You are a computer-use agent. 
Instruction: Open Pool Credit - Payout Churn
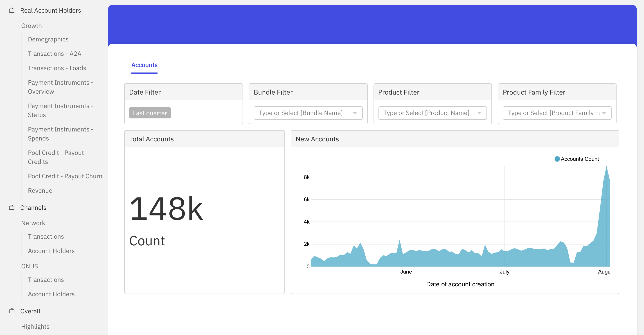(65, 176)
